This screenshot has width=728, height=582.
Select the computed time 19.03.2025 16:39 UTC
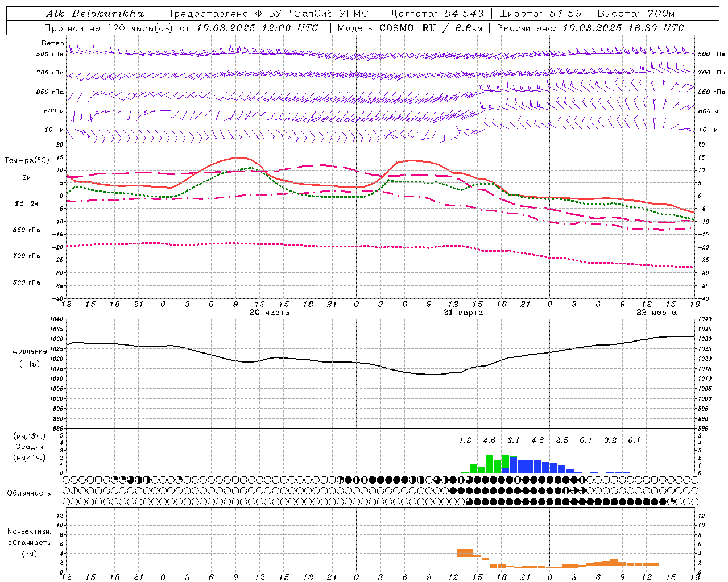(623, 28)
